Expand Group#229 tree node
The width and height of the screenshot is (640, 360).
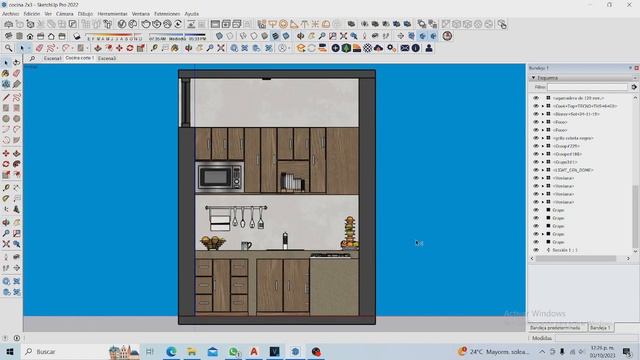[543, 146]
